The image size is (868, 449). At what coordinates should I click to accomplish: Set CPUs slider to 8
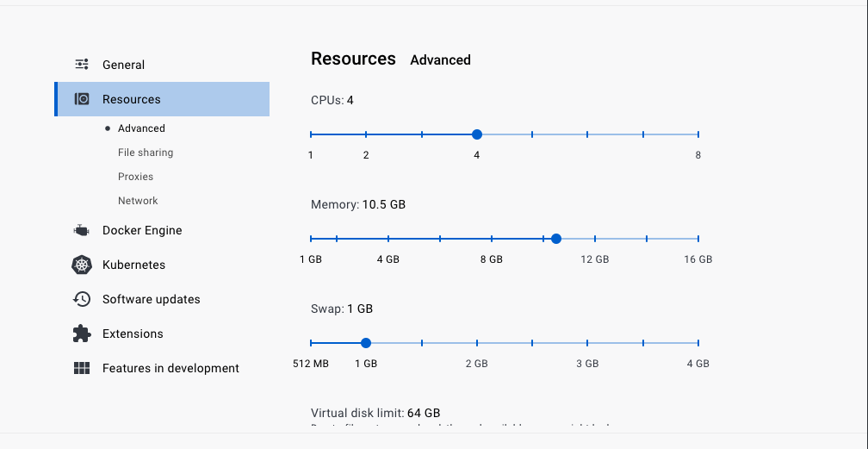pyautogui.click(x=698, y=134)
